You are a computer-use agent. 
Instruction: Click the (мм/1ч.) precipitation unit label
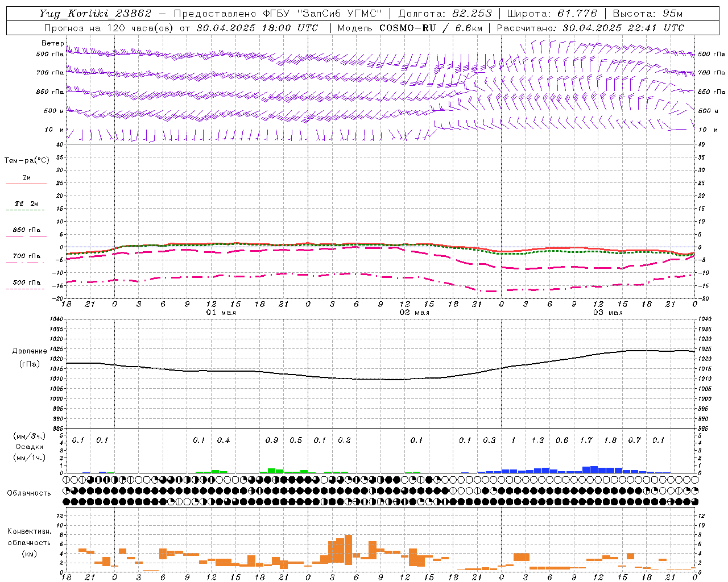coord(29,458)
